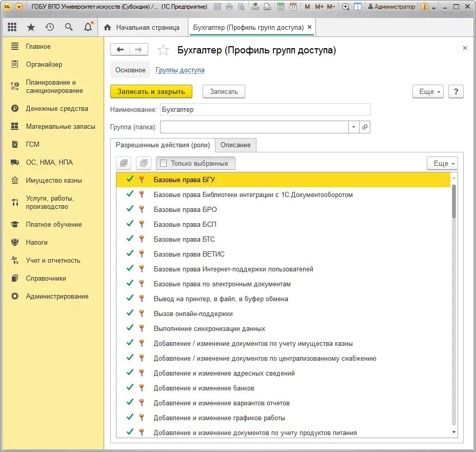Toggle Только выбранные filter button
Viewport: 476px width, 452px height.
(x=195, y=163)
